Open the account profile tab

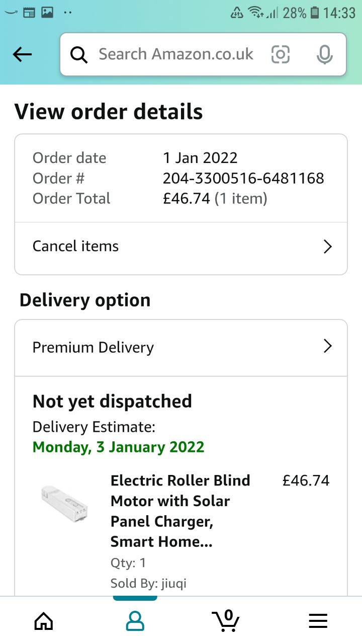tap(135, 621)
